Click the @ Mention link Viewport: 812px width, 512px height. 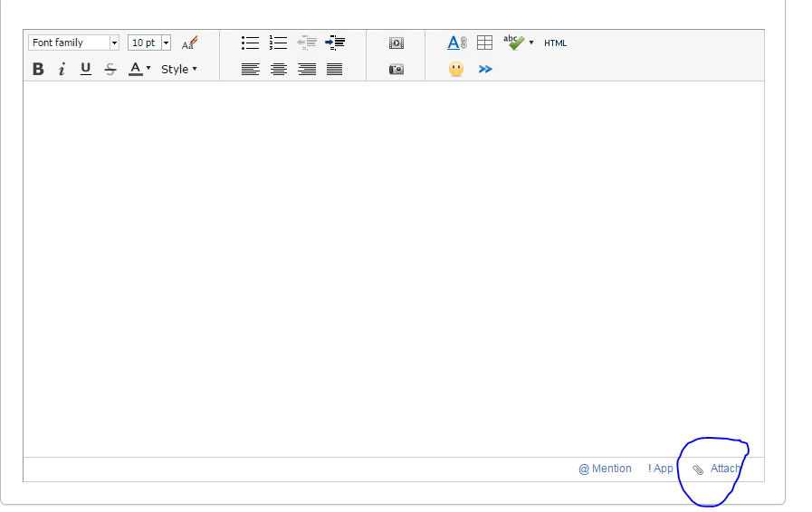[605, 469]
